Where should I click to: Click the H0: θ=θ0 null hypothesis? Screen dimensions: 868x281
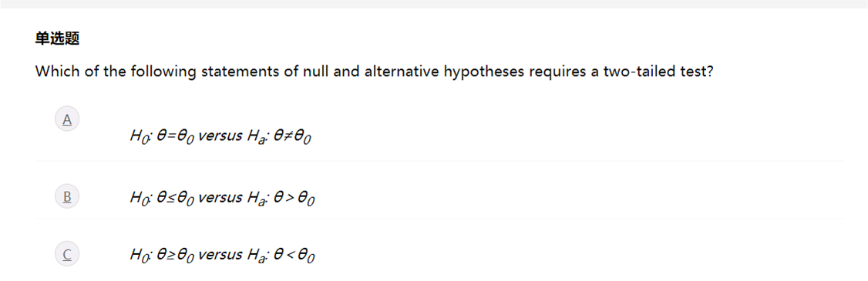(x=162, y=136)
